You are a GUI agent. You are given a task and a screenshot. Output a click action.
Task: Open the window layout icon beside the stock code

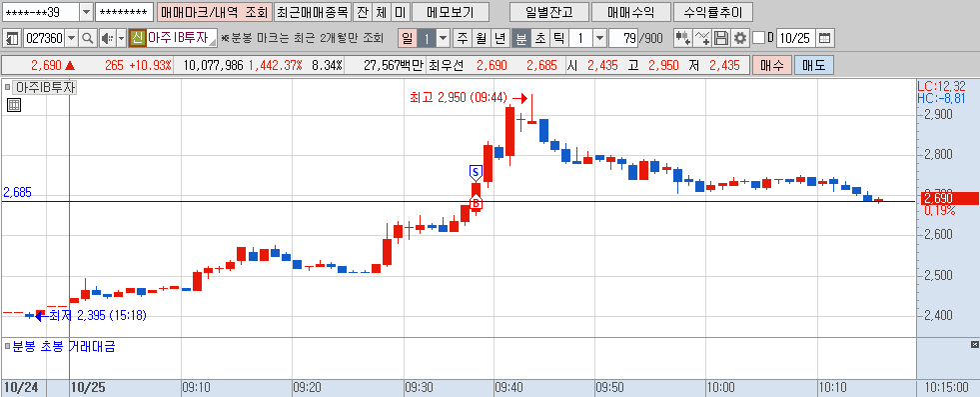click(12, 38)
